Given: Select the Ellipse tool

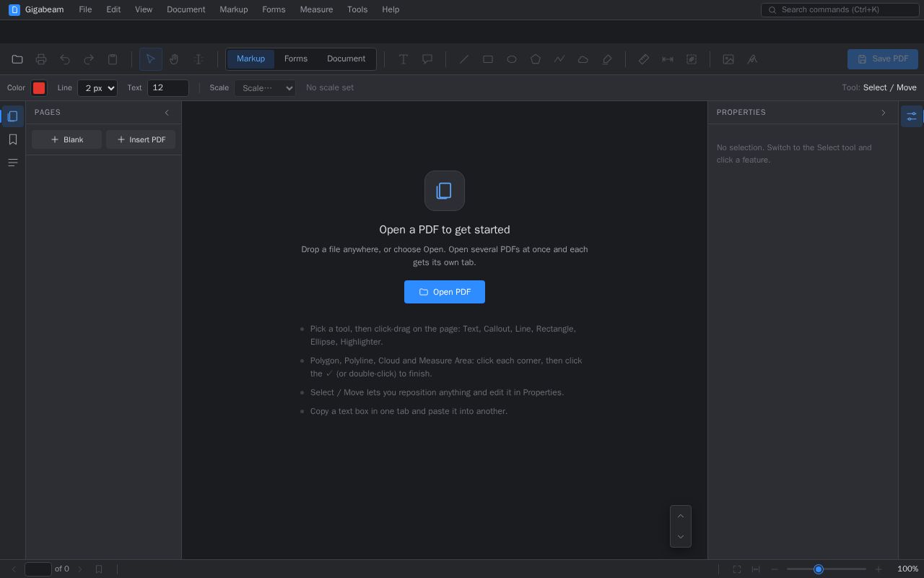Looking at the screenshot, I should click(x=512, y=59).
